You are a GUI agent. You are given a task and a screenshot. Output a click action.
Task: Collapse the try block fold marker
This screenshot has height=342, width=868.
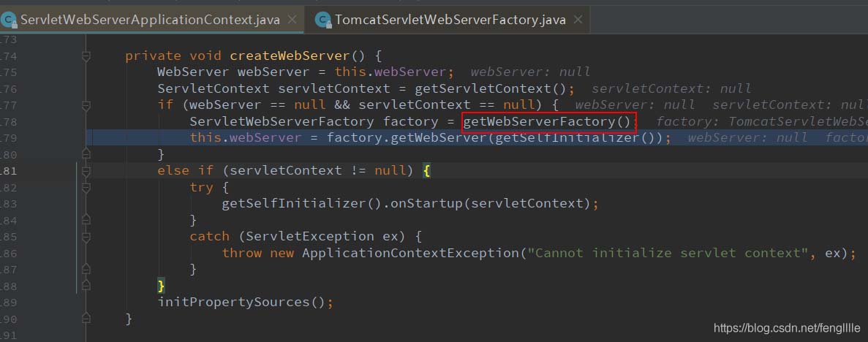(x=86, y=187)
